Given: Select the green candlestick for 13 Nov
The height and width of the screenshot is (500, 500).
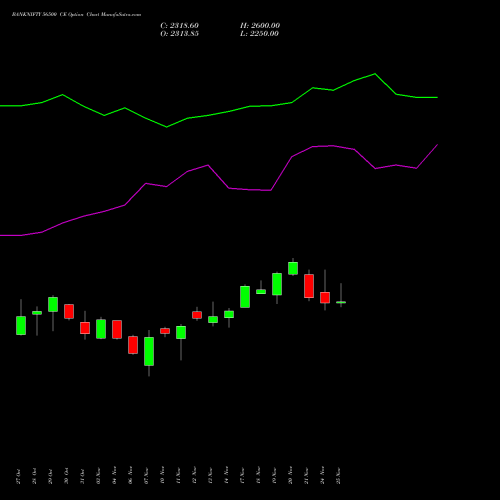Looking at the screenshot, I should point(213,319).
